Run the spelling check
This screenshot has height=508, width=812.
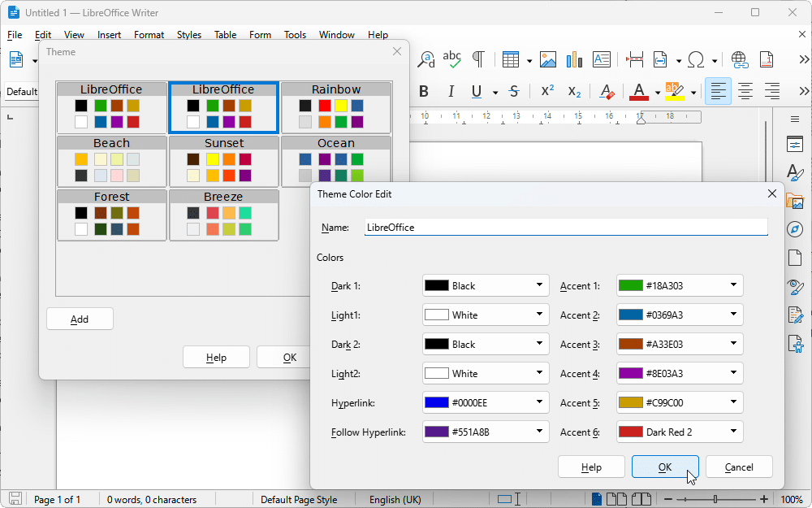coord(451,59)
